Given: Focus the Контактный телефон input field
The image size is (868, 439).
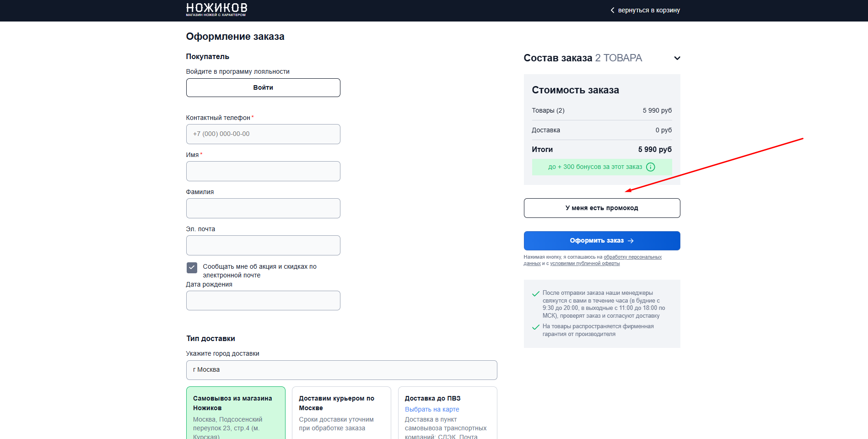Looking at the screenshot, I should 263,134.
